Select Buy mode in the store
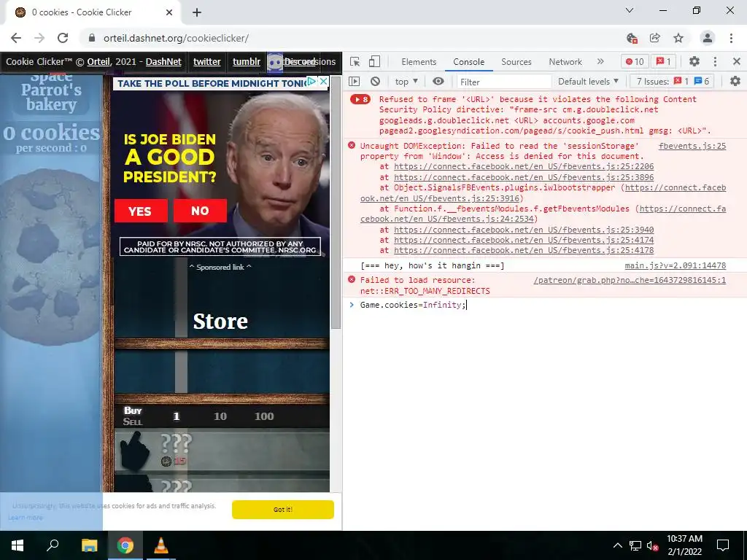 [133, 411]
